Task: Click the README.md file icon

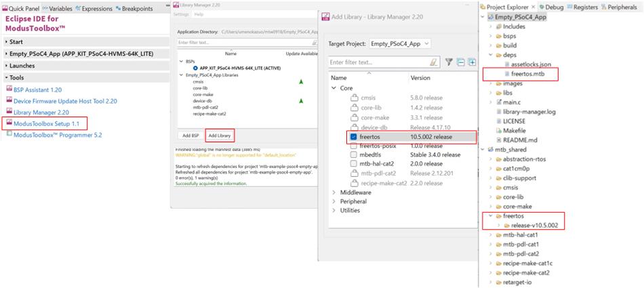Action: tap(500, 140)
